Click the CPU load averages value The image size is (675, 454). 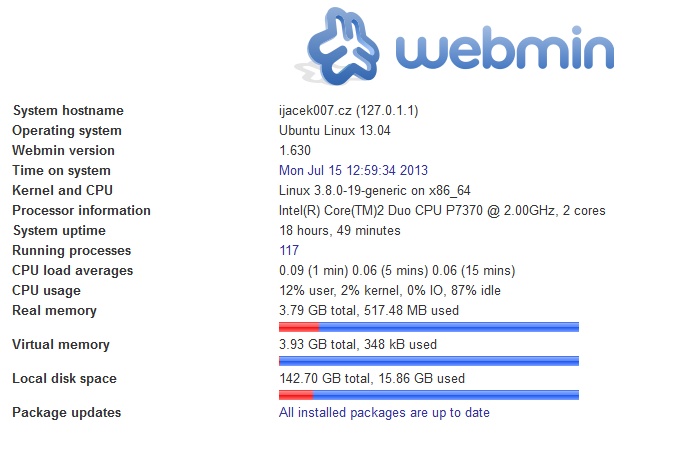click(396, 271)
